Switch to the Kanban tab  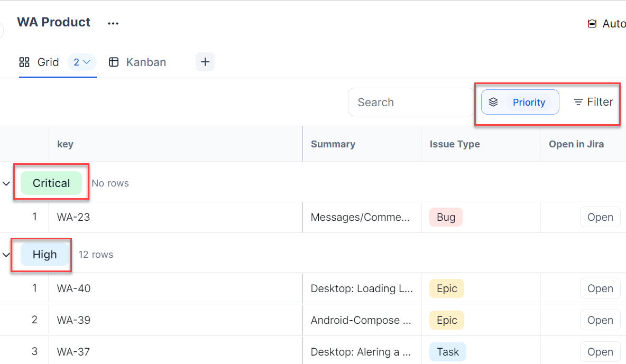[146, 62]
